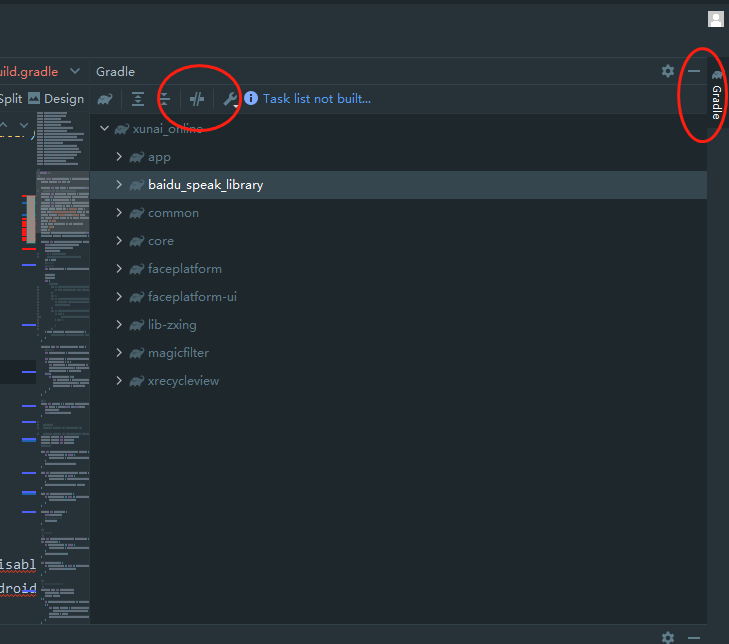Select the xrecycleview row text
729x644 pixels.
point(183,381)
